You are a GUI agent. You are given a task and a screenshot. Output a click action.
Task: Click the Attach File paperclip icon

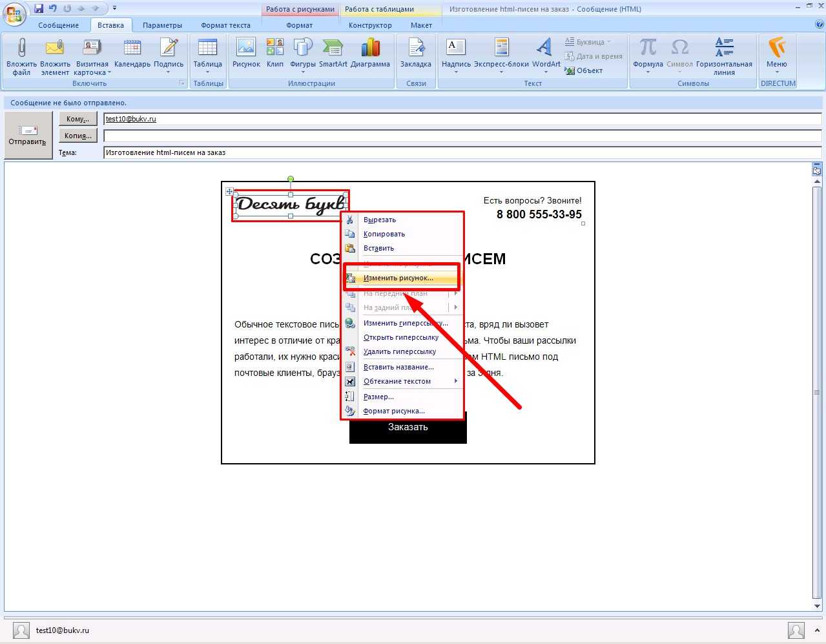(21, 49)
